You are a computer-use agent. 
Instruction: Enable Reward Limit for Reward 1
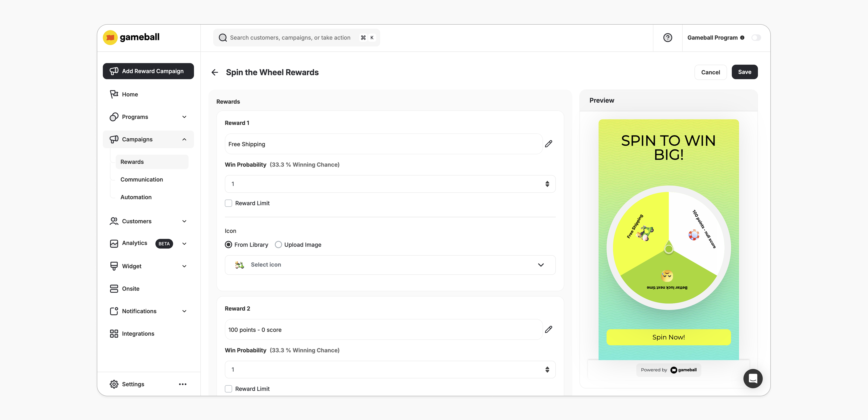click(228, 203)
